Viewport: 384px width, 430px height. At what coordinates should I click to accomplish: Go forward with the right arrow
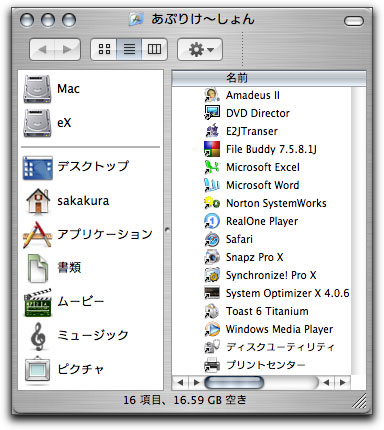tap(67, 49)
